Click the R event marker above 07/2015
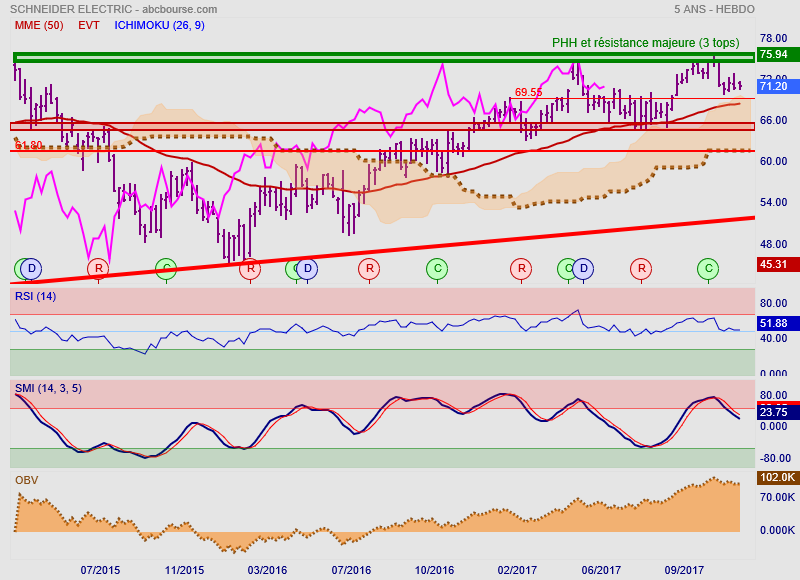800x580 pixels. 98,268
